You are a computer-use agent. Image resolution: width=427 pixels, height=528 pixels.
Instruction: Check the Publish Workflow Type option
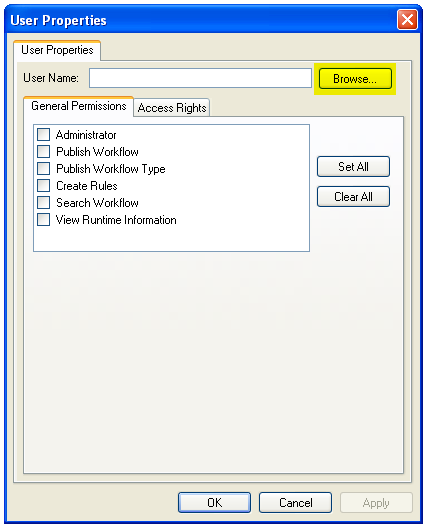pyautogui.click(x=43, y=168)
